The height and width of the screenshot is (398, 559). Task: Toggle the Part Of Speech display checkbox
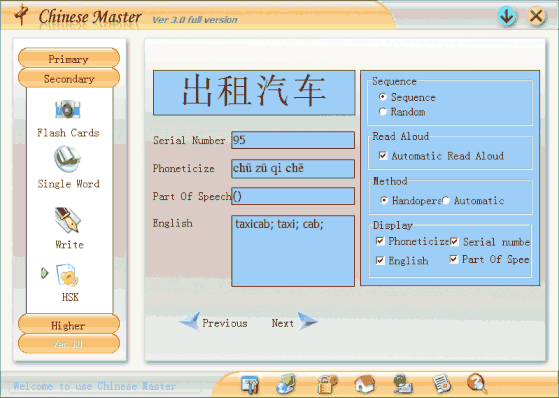pos(453,259)
